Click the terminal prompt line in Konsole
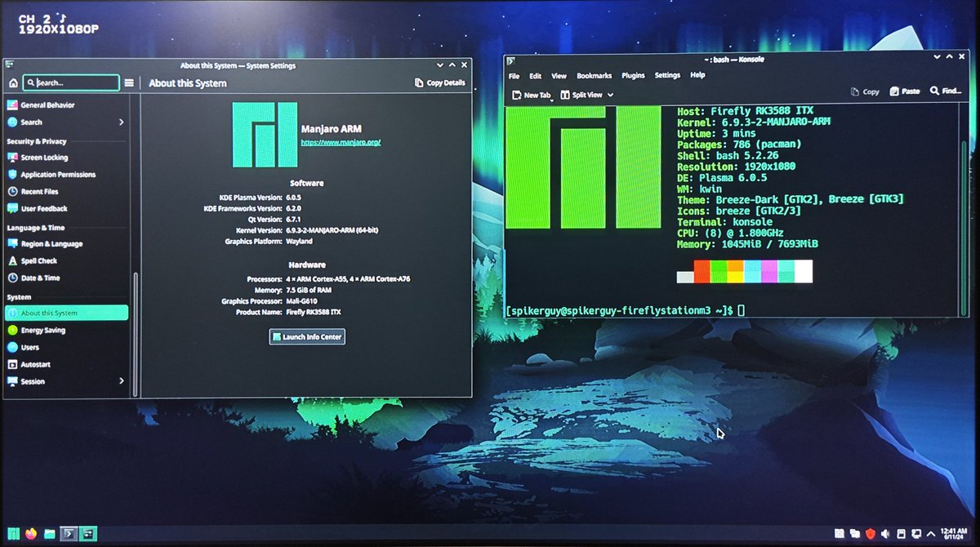Image resolution: width=980 pixels, height=547 pixels. pos(626,310)
